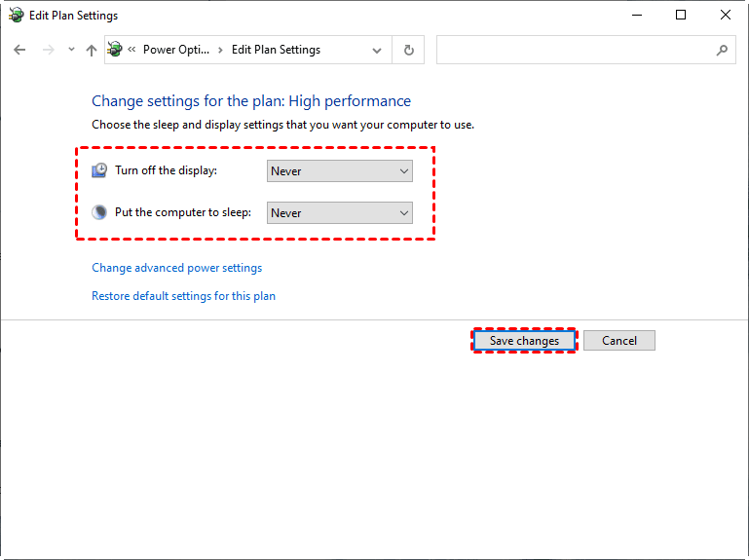The image size is (749, 560).
Task: Go back using the Back arrow
Action: [x=20, y=50]
